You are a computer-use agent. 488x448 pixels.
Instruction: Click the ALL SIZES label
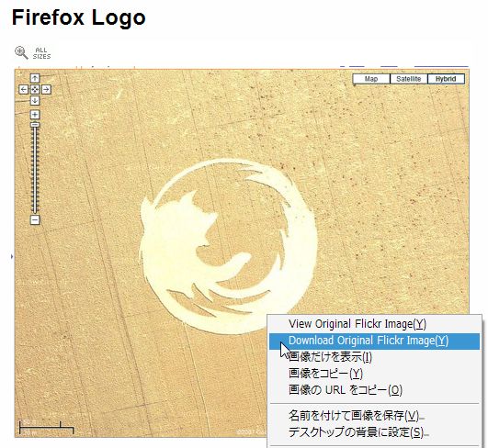tap(41, 53)
